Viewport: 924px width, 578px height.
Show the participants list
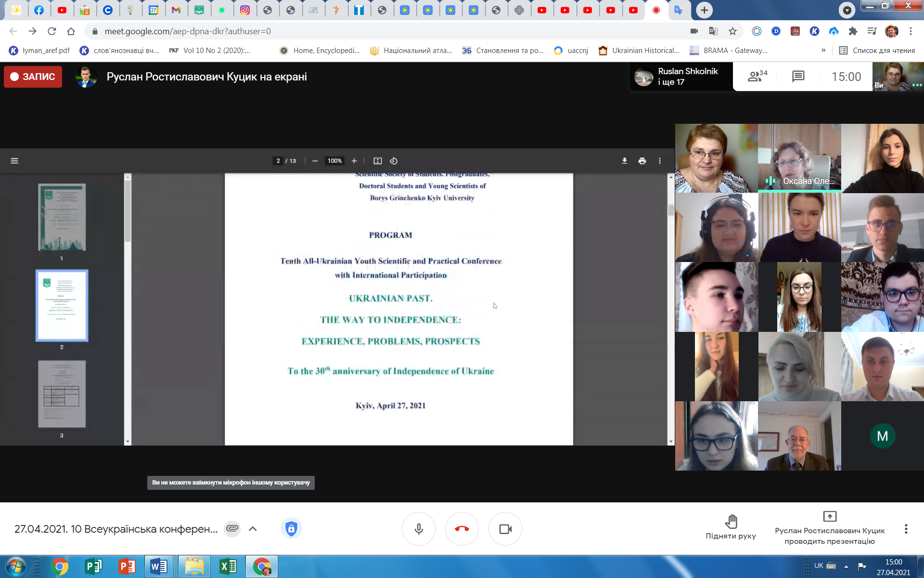tap(757, 77)
